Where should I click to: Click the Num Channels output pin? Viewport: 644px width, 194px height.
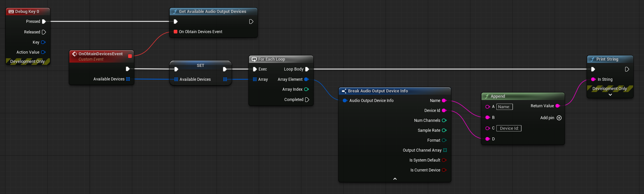(x=444, y=121)
